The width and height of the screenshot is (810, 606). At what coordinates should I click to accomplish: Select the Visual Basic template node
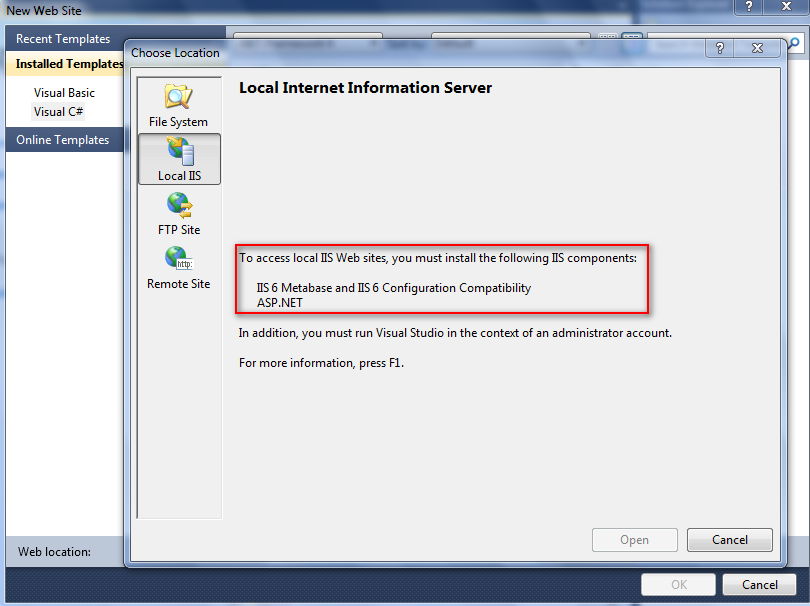click(65, 93)
